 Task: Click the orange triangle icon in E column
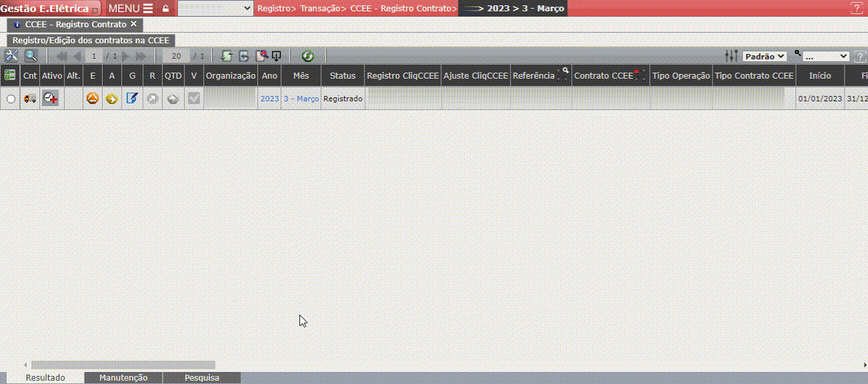click(x=93, y=99)
